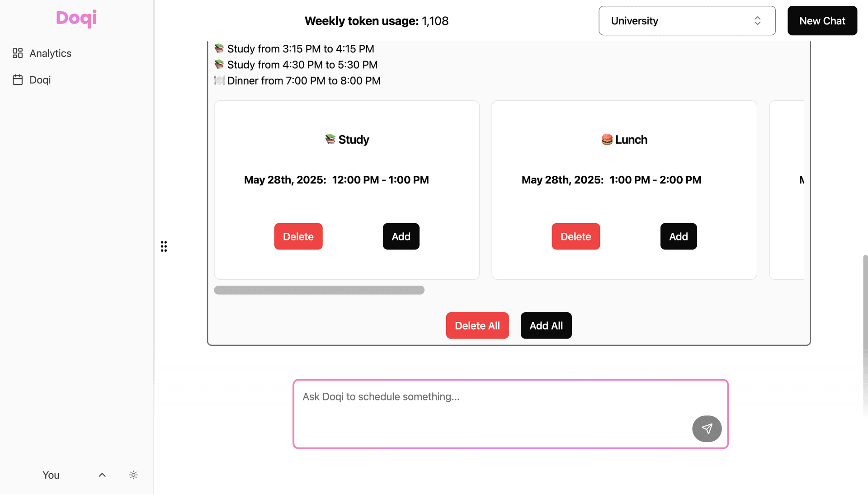Click the burger emoji on Lunch card

click(x=607, y=139)
